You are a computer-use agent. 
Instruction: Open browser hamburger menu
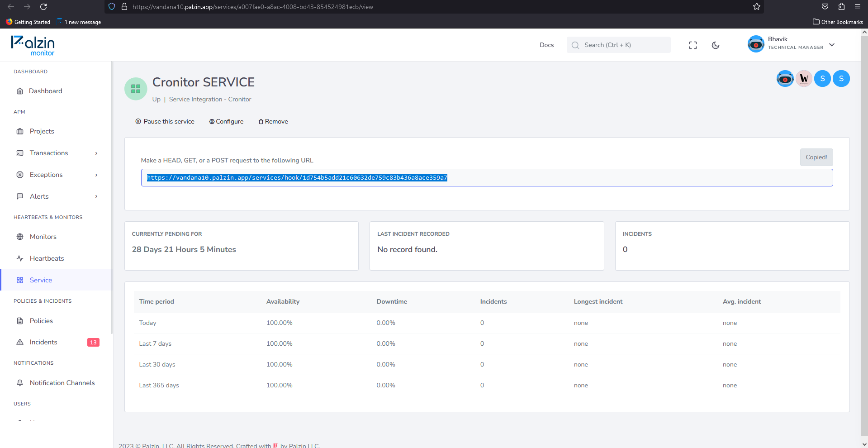coord(857,6)
